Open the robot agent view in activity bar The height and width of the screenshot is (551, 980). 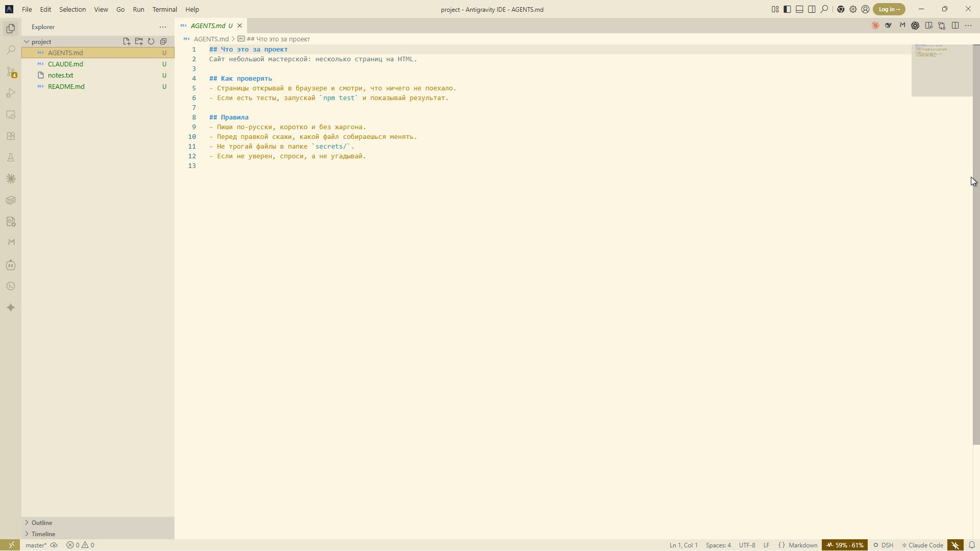pos(11,265)
